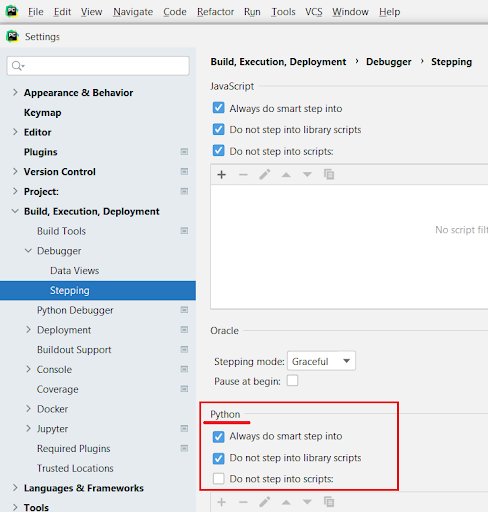Click the move down arrow in JavaScript filter toolbar
488x512 pixels.
307,174
